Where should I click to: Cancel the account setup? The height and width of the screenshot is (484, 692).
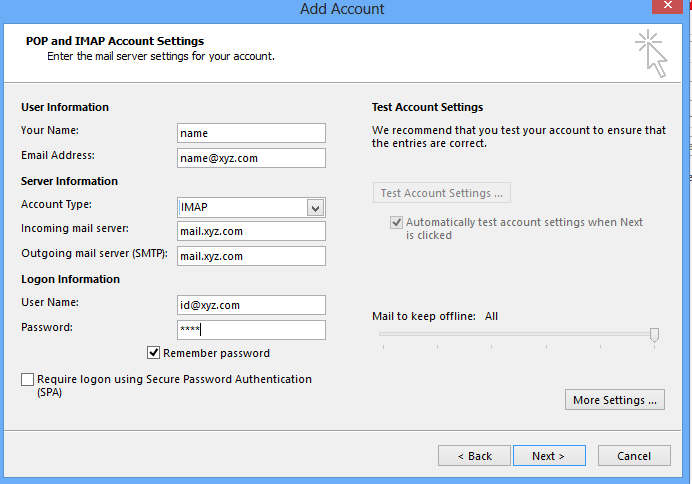(x=634, y=456)
